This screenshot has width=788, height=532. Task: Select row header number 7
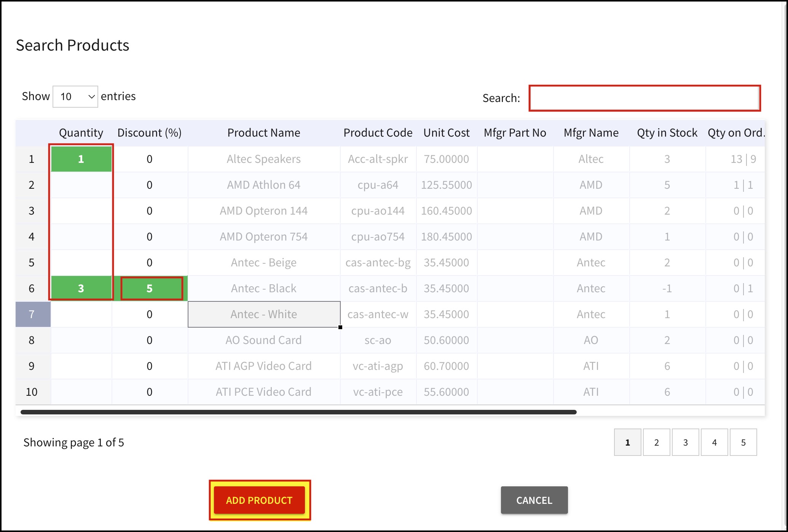[x=32, y=314]
